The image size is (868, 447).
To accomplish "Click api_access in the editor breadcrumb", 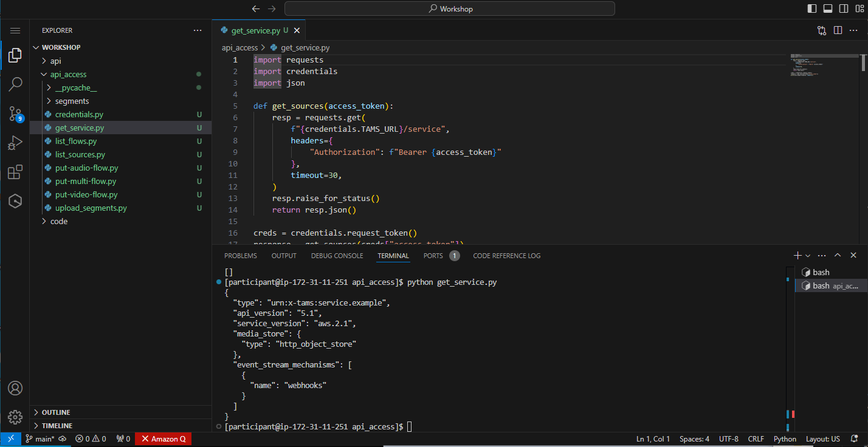I will [239, 47].
